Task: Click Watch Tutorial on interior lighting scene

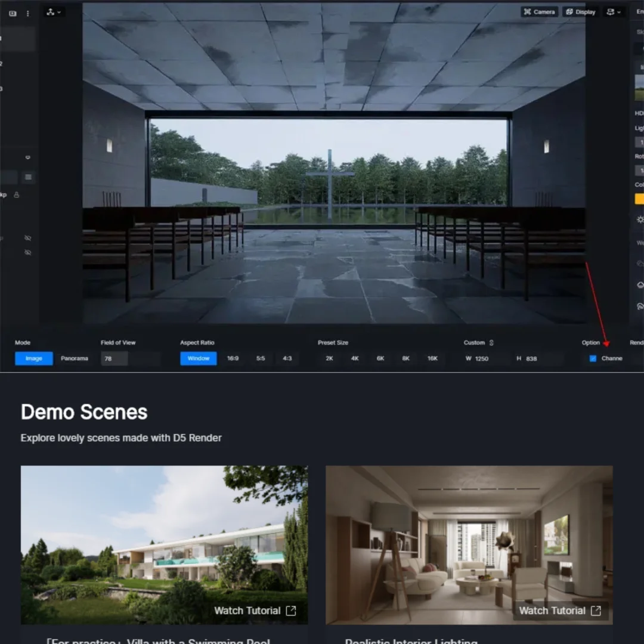Action: 560,611
